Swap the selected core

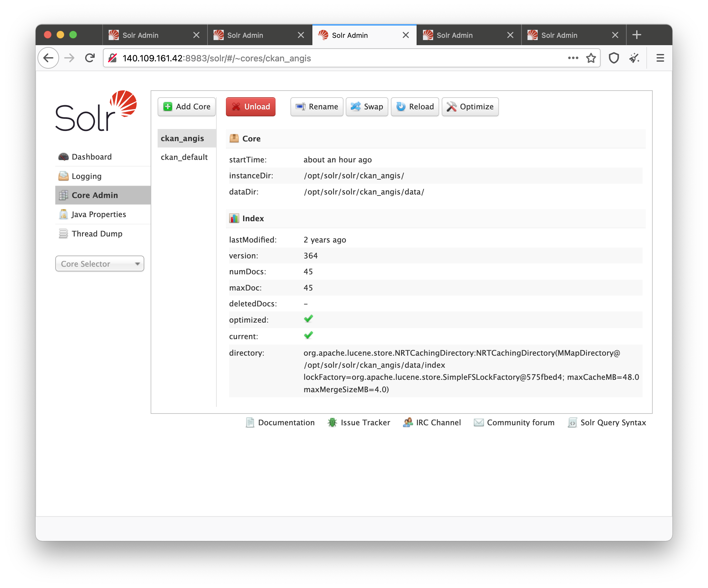(367, 106)
